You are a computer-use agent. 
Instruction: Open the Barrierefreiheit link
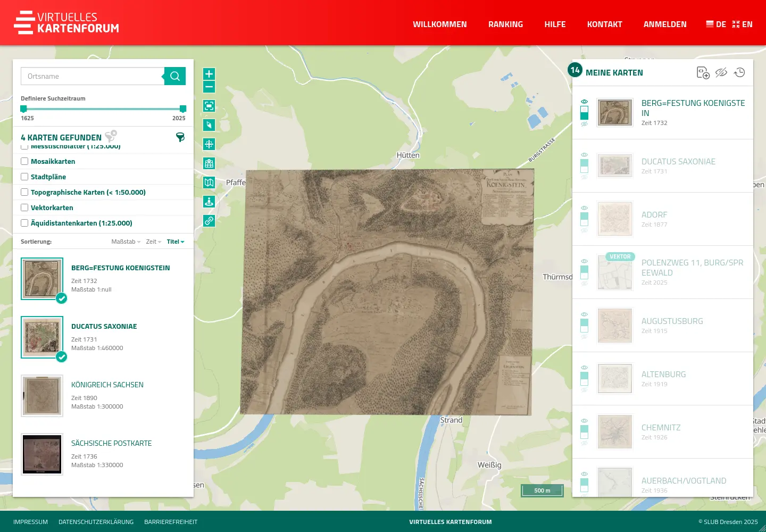click(x=171, y=522)
